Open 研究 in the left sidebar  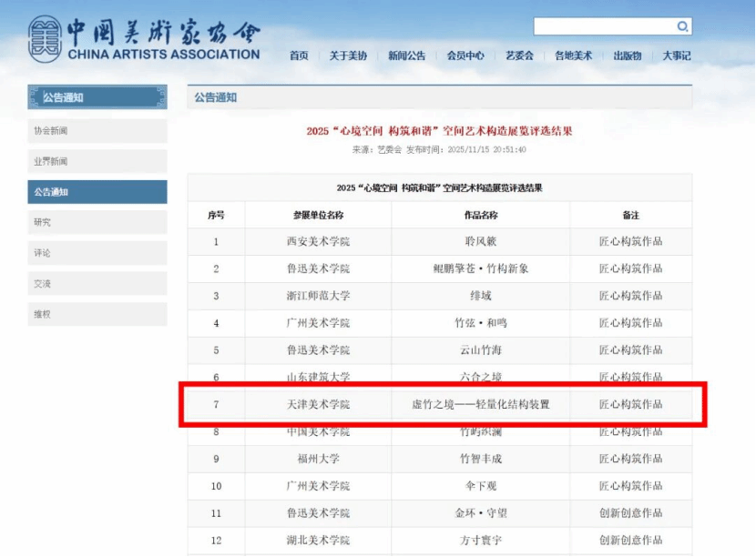coord(97,222)
